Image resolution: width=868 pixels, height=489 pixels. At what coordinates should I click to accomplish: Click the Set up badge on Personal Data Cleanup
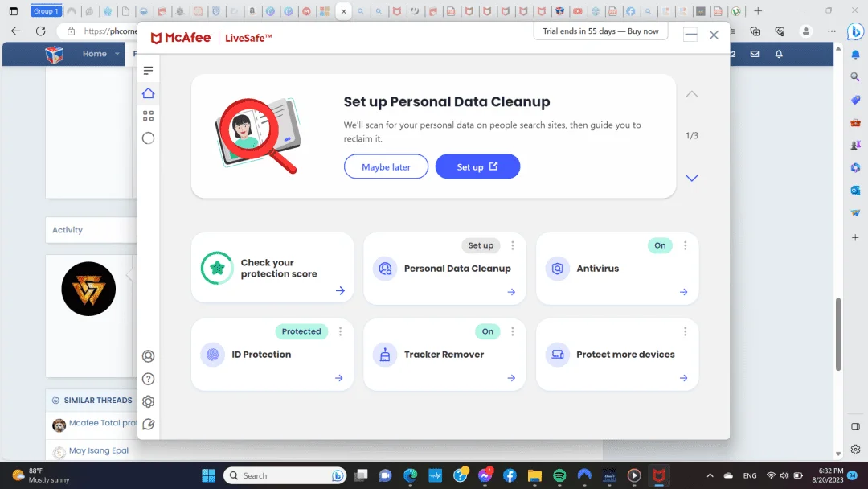tap(481, 245)
